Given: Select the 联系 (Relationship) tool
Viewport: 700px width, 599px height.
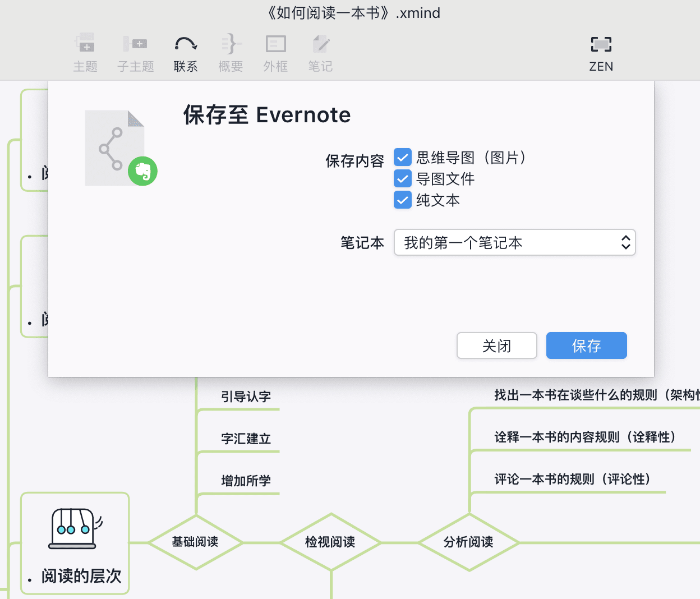Looking at the screenshot, I should pos(186,52).
